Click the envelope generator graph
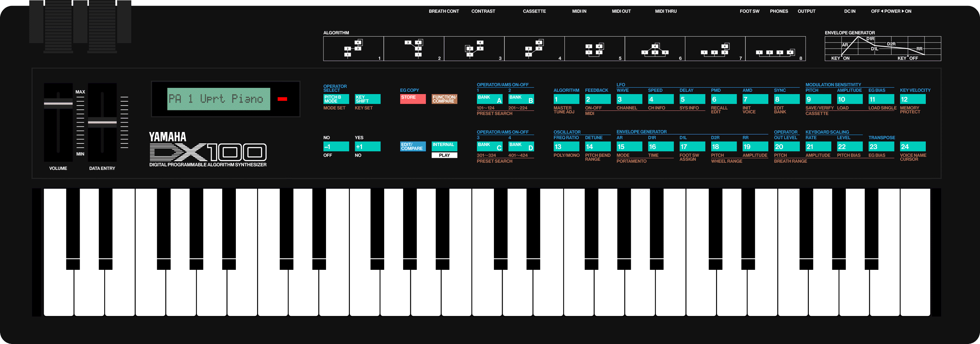The width and height of the screenshot is (980, 344). coord(883,49)
